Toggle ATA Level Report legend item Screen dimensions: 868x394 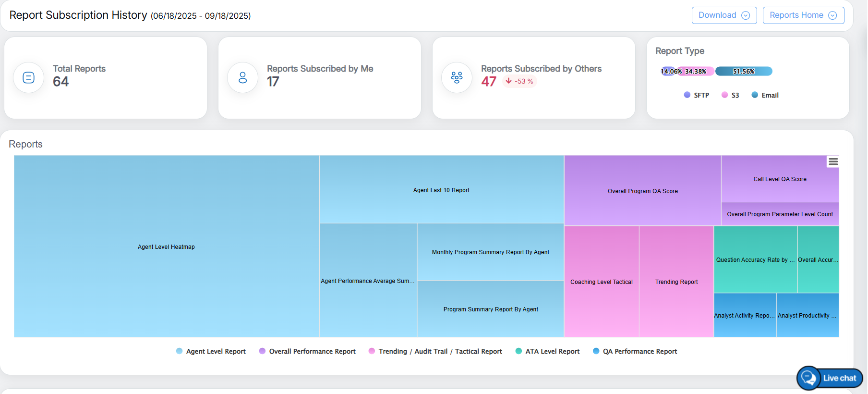tap(547, 351)
